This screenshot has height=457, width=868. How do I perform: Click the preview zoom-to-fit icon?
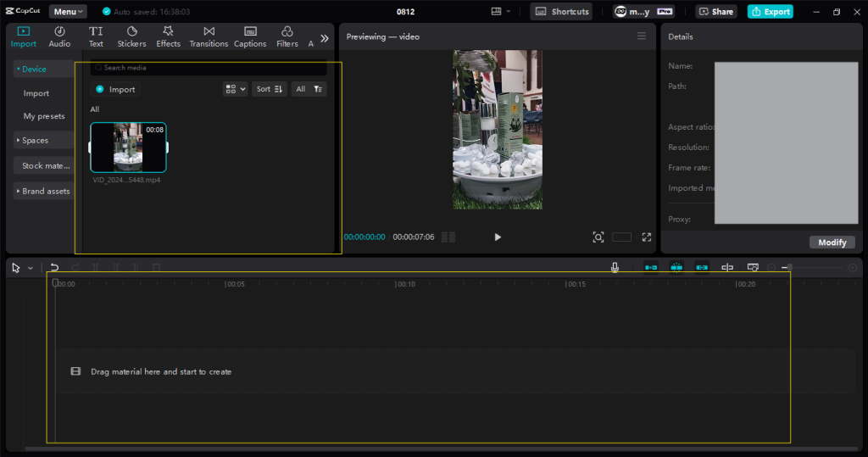[598, 237]
